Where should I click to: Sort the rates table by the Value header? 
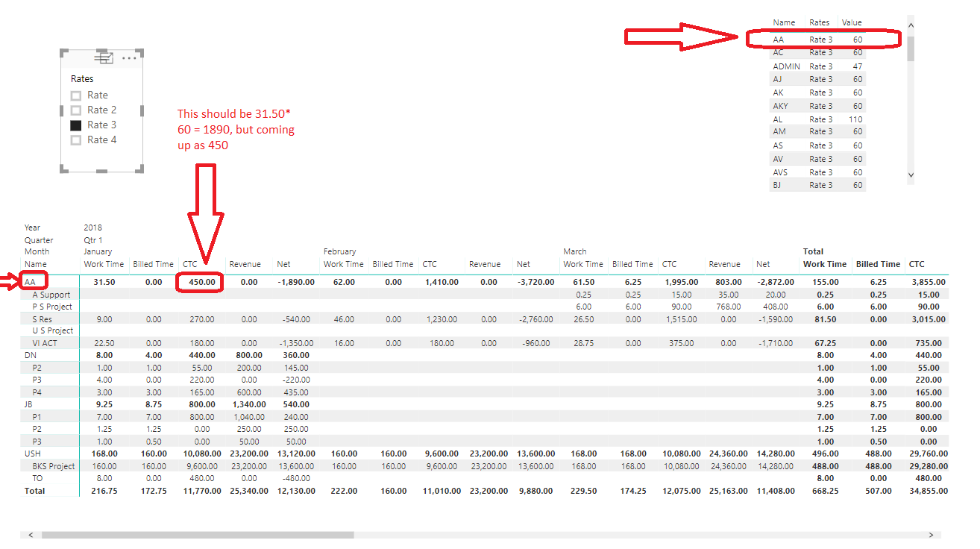coord(852,22)
